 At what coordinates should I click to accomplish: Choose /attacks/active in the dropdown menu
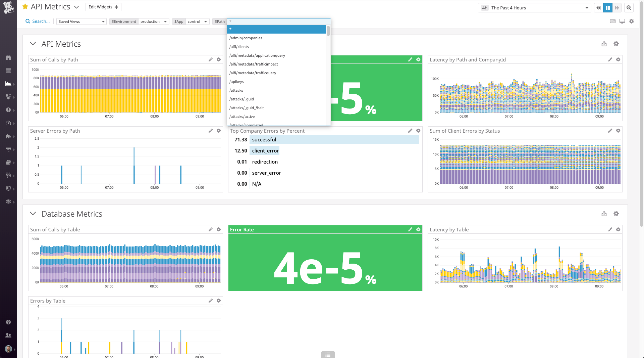(x=242, y=117)
